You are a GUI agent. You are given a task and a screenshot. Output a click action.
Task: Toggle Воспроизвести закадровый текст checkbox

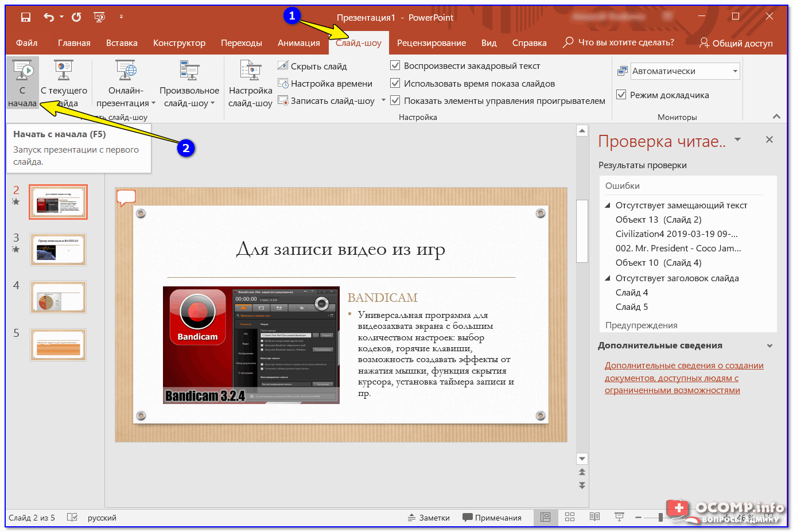click(395, 65)
